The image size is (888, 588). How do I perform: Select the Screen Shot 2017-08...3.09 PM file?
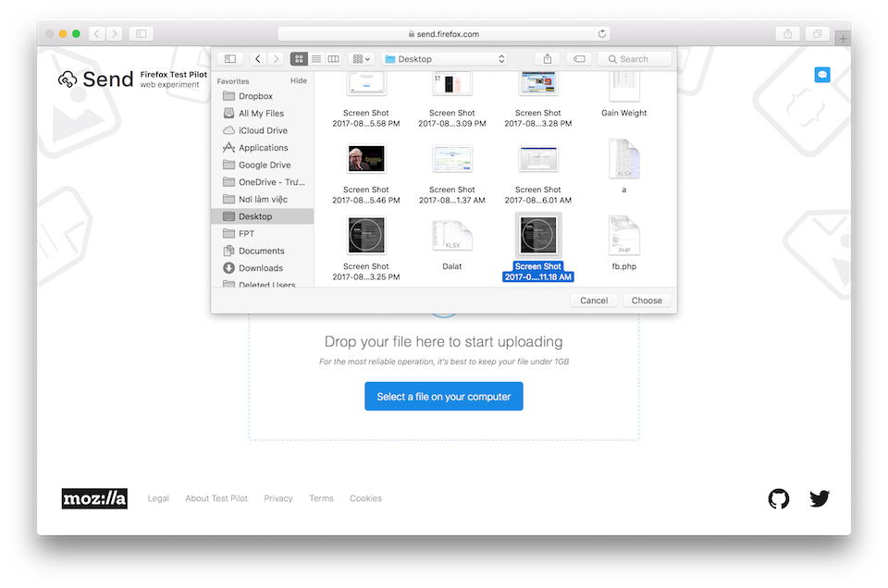452,99
